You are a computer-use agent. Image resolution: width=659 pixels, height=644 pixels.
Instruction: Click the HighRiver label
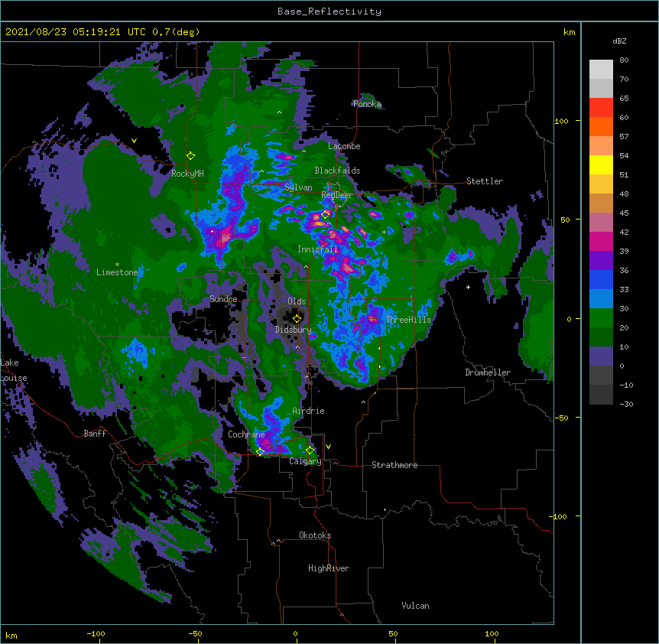pos(329,568)
